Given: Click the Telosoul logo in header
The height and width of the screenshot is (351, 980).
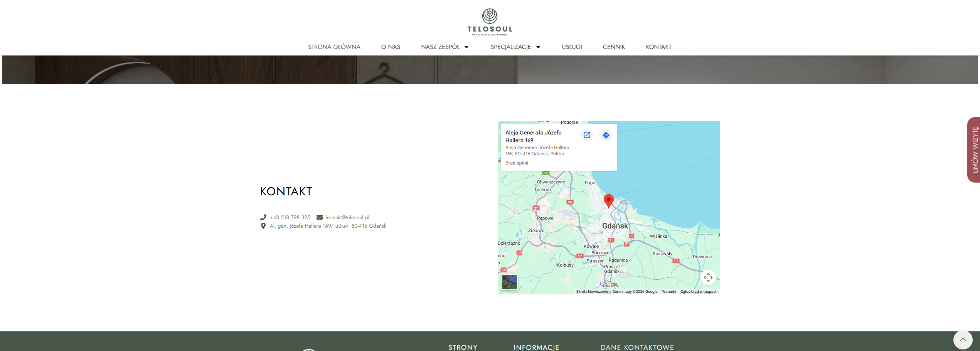Looking at the screenshot, I should tap(490, 22).
